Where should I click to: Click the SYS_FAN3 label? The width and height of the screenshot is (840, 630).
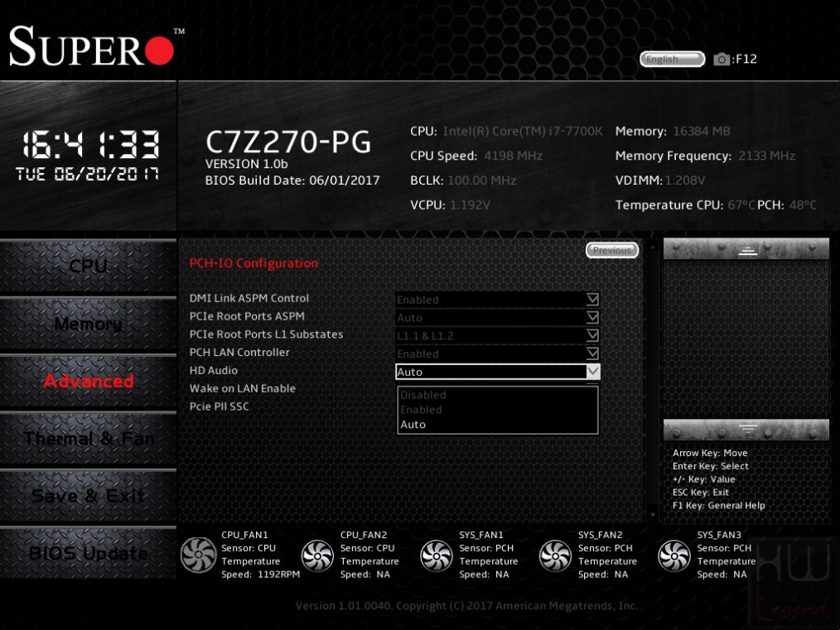click(719, 535)
